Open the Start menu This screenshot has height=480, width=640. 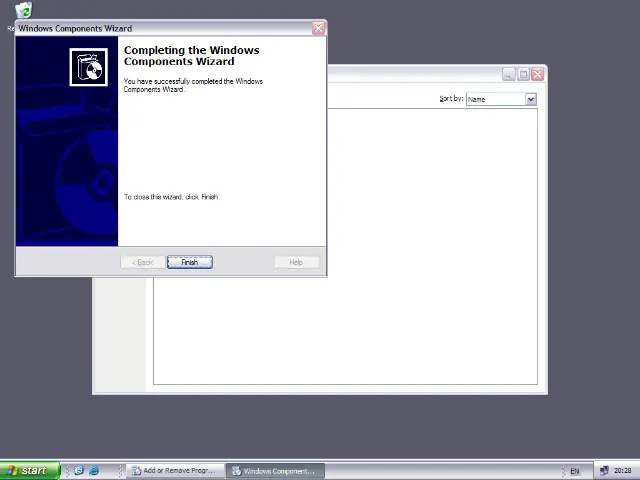point(30,471)
